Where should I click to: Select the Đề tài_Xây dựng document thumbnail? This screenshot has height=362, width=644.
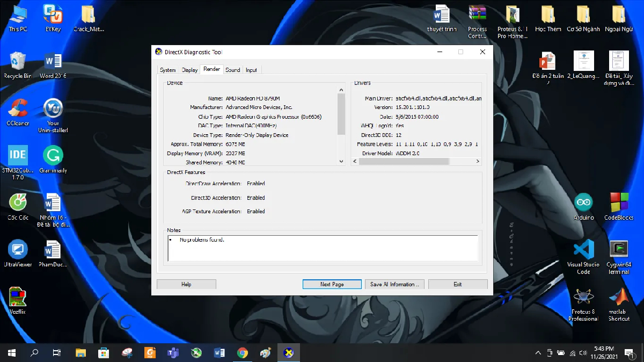[x=619, y=69]
